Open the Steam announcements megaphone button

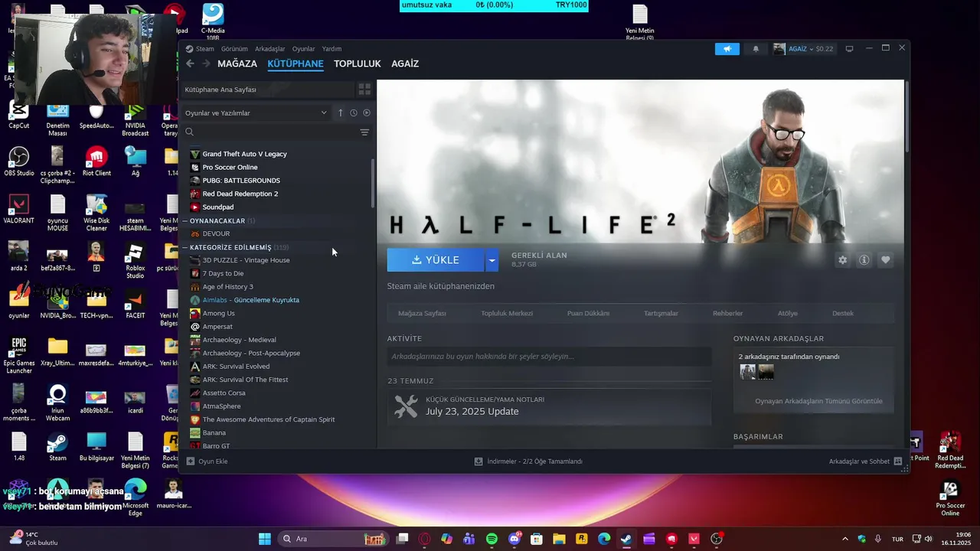[x=727, y=49]
